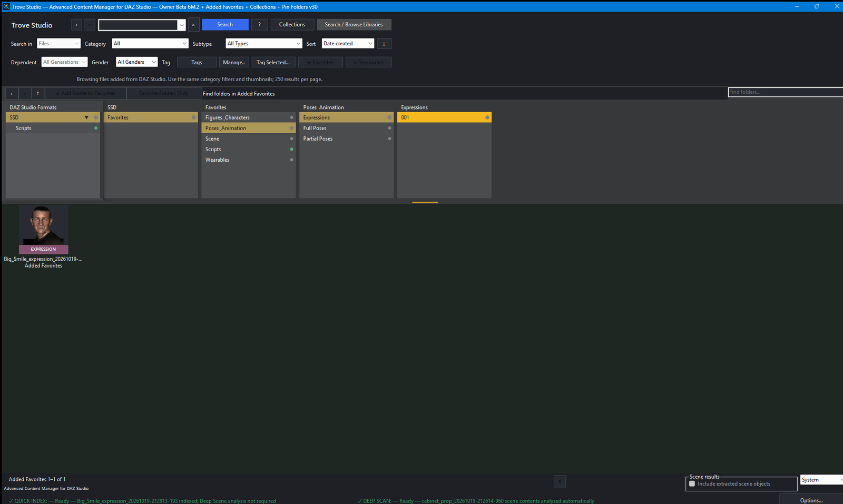The image size is (843, 504).
Task: Click the green dot beside Scripts in Favorites column
Action: (x=291, y=149)
